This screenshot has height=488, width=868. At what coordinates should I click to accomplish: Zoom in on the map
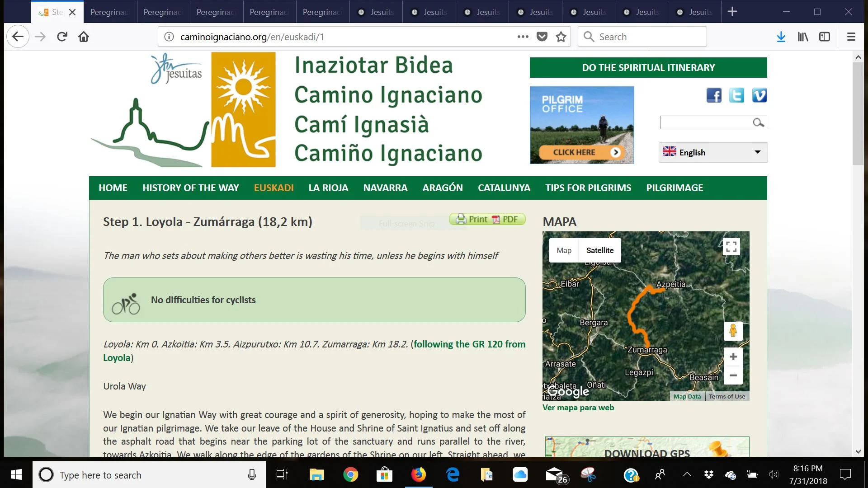pos(733,357)
